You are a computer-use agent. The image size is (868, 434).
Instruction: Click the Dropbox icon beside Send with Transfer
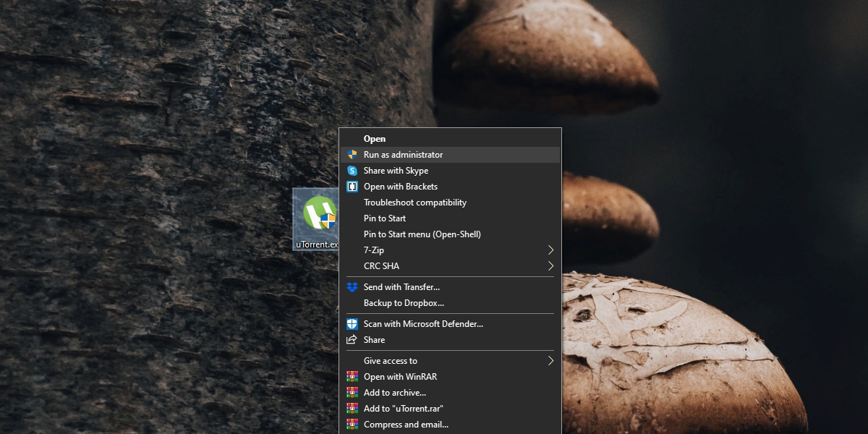pyautogui.click(x=352, y=287)
